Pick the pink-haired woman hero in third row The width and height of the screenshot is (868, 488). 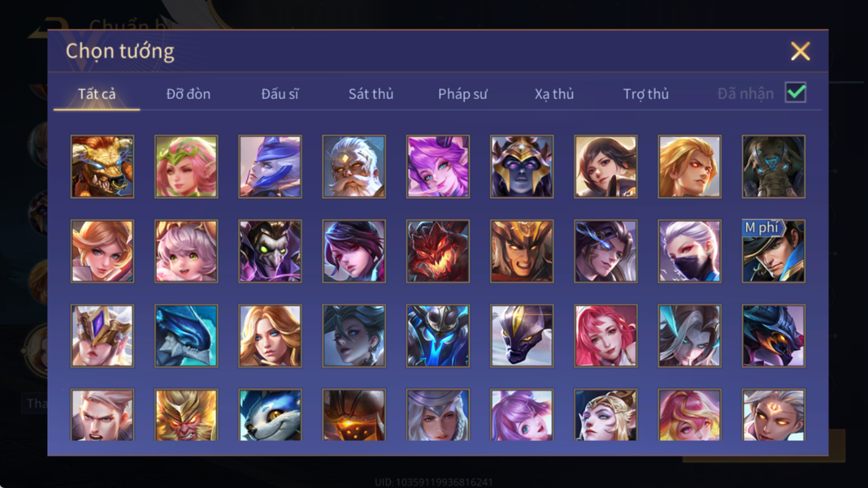pos(606,335)
